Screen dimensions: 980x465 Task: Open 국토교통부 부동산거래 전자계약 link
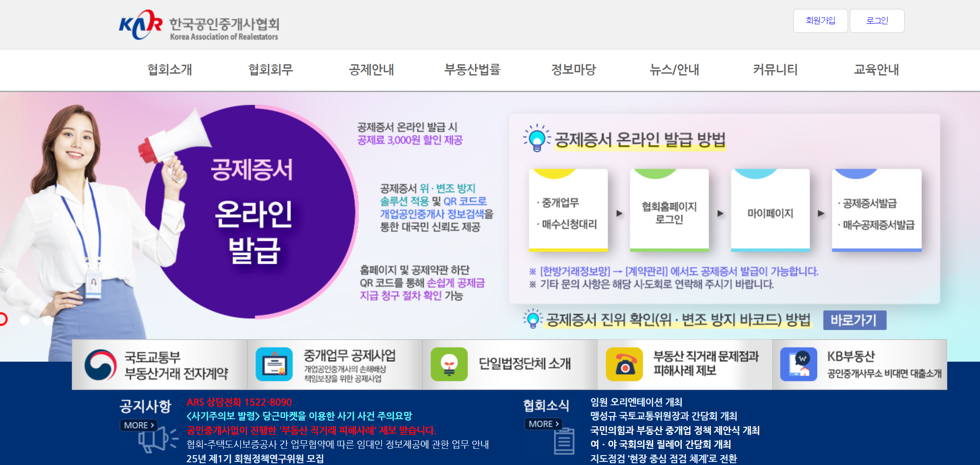[x=159, y=364]
